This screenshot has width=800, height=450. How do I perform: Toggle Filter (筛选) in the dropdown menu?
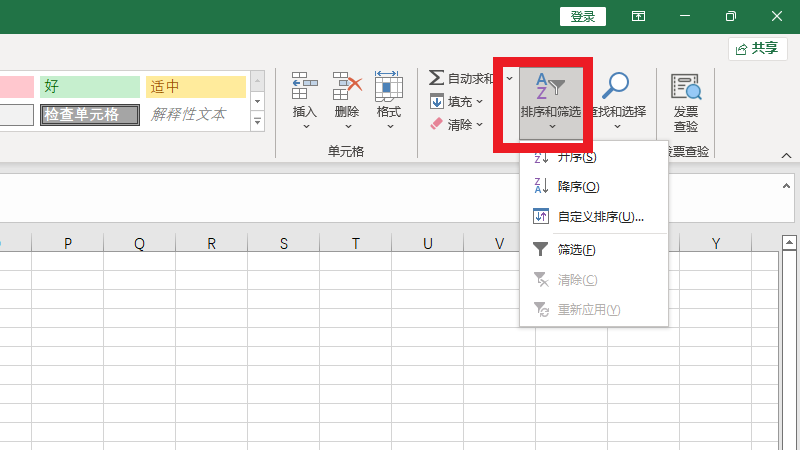[577, 250]
